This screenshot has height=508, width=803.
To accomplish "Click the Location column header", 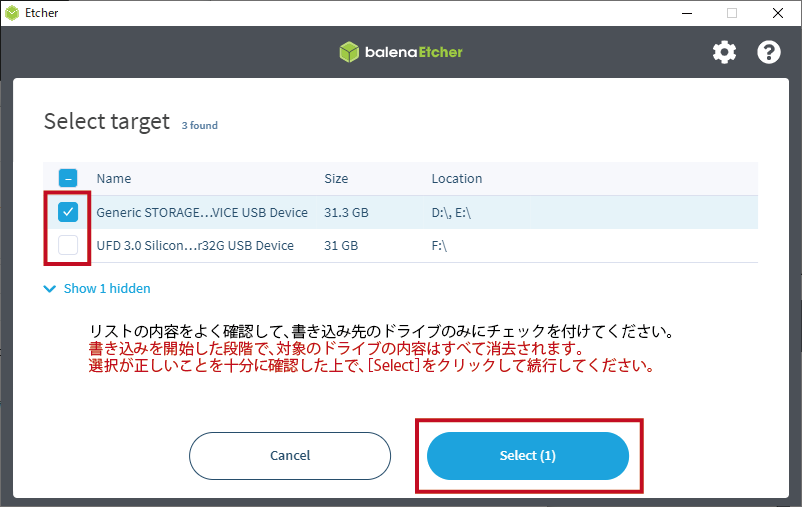I will (x=457, y=178).
